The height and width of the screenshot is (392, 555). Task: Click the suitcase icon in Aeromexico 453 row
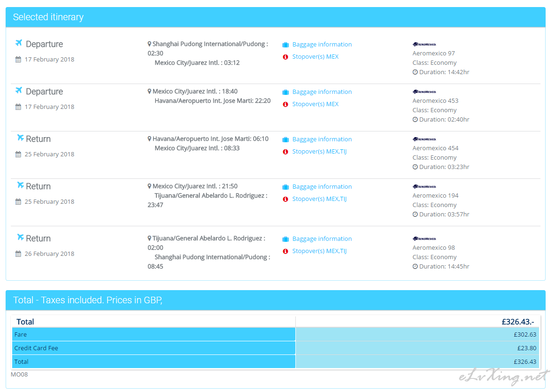[x=285, y=92]
